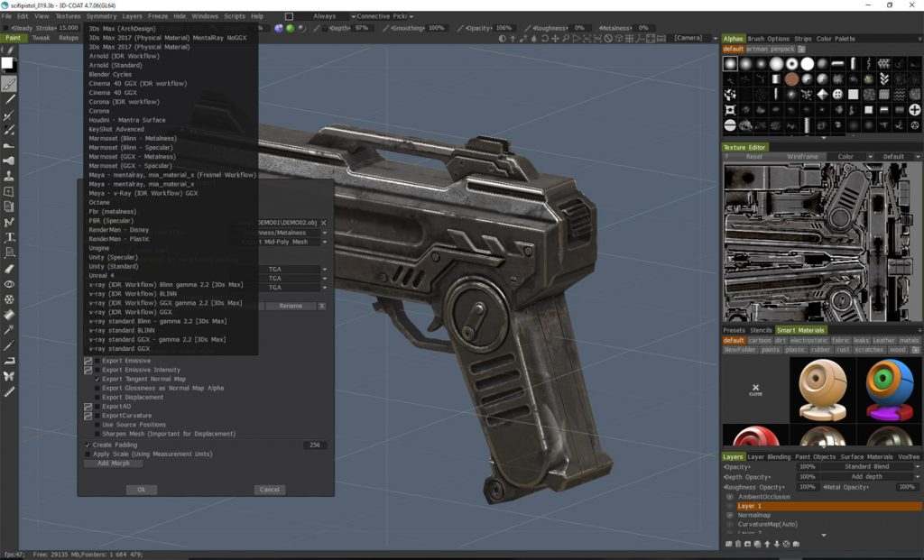Click the Ok button in export dialog

(x=142, y=490)
